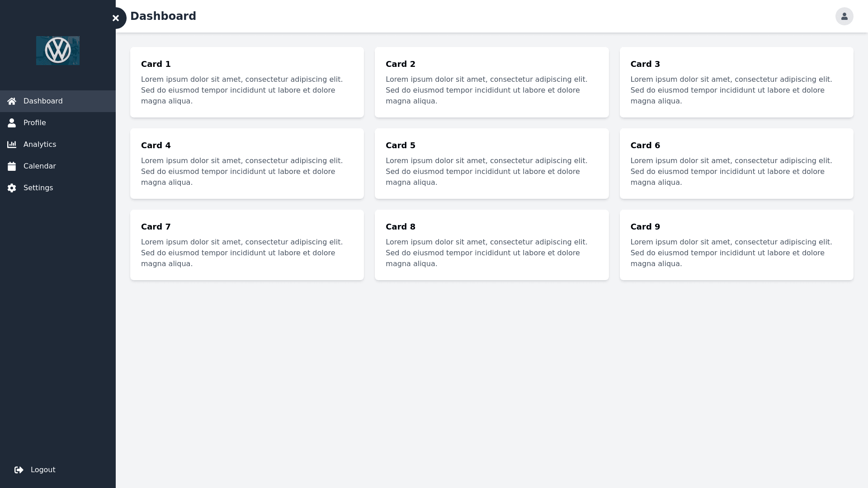Select the Card 5 panel heading
Screen dimensions: 868x488
(x=401, y=145)
